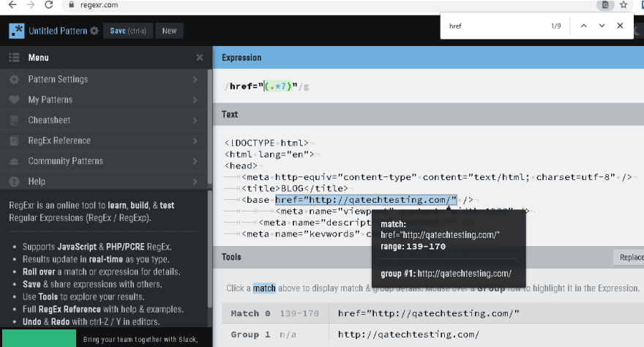
Task: Expand Help chevron
Action: pyautogui.click(x=195, y=182)
